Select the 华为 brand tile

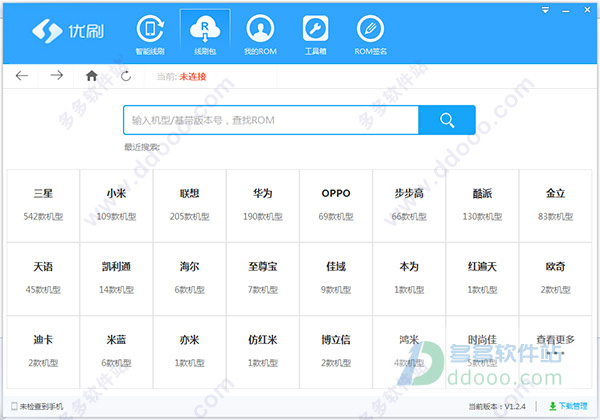(262, 206)
